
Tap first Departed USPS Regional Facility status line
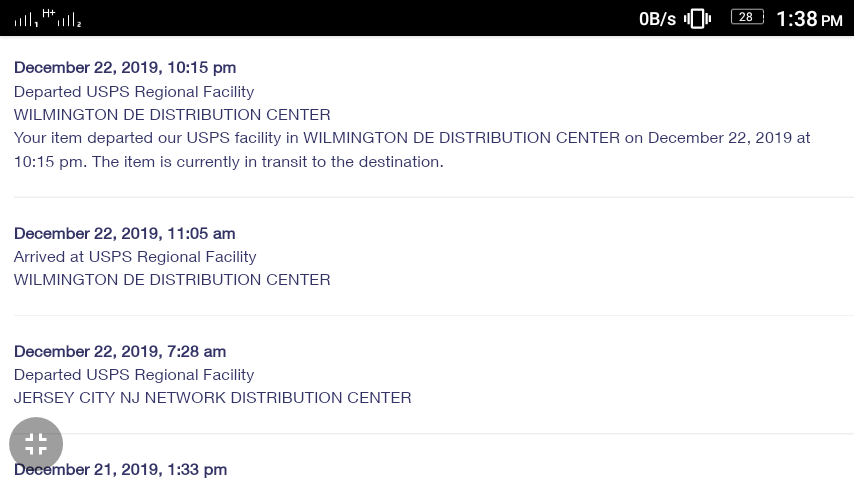pos(134,92)
